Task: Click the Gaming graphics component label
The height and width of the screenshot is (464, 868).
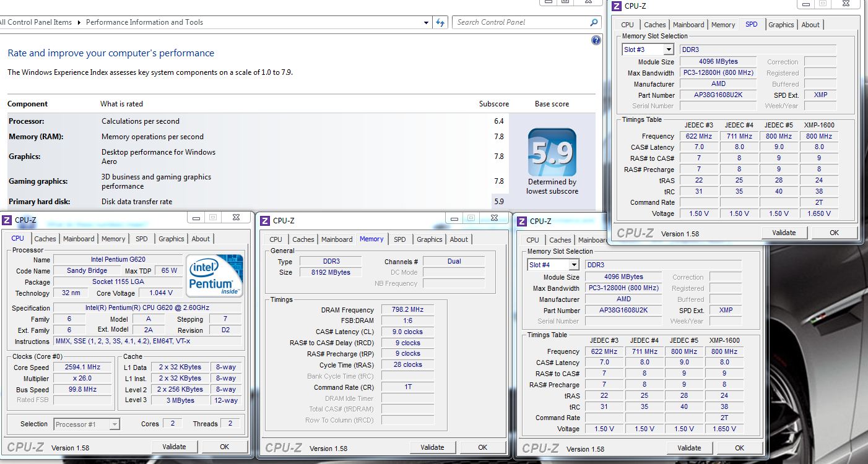Action: coord(38,181)
